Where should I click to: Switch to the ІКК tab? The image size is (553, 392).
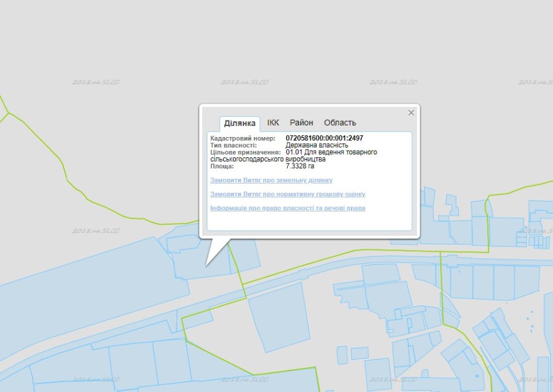pyautogui.click(x=273, y=123)
